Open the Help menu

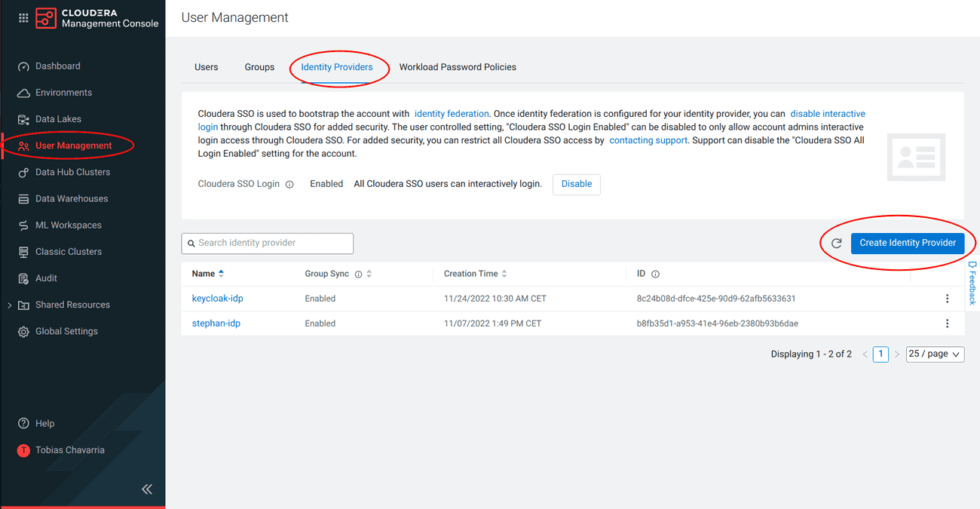44,424
